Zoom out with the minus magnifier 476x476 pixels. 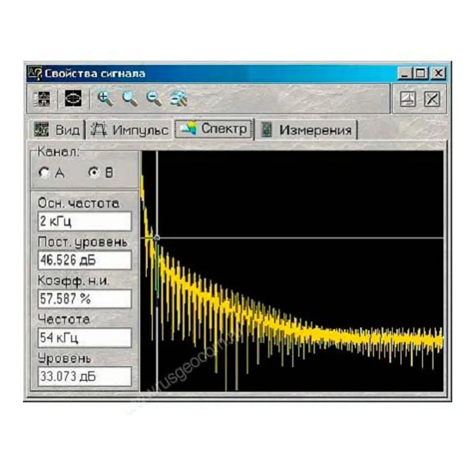click(154, 98)
